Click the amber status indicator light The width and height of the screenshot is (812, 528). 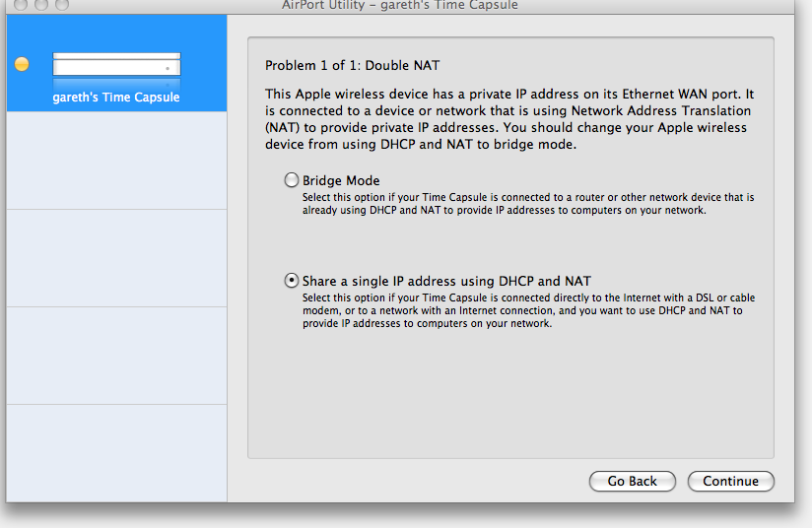tap(22, 64)
